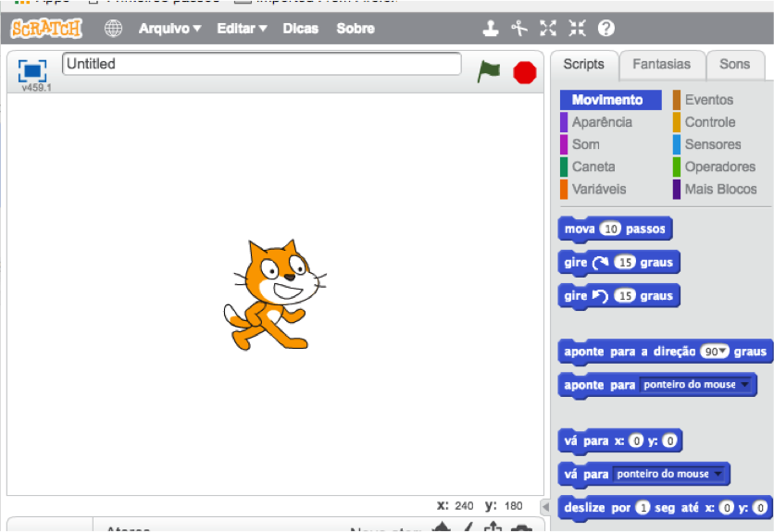Select the Aparência block category

click(596, 122)
